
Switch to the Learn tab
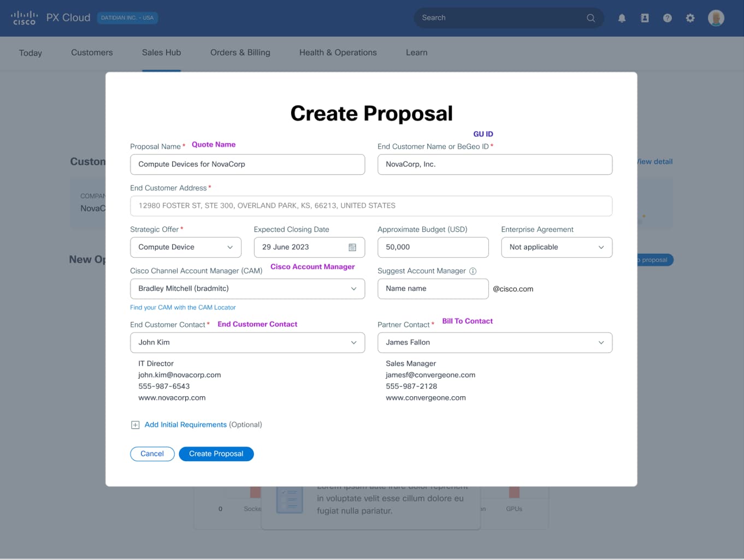click(417, 52)
